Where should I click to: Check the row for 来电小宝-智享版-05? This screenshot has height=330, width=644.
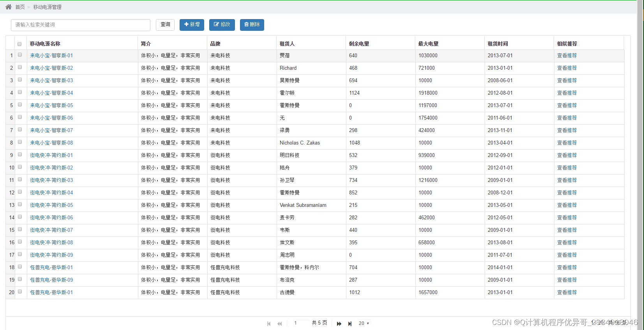pos(20,105)
